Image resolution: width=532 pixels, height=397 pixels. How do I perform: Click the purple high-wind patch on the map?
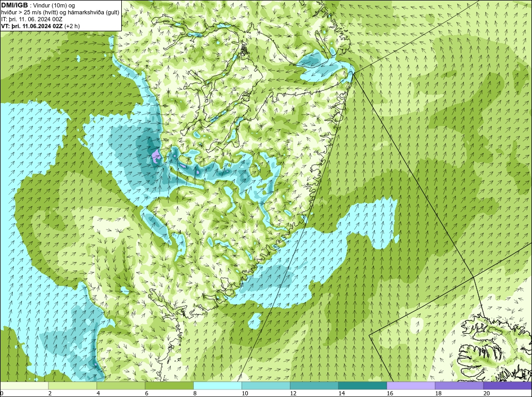(156, 157)
